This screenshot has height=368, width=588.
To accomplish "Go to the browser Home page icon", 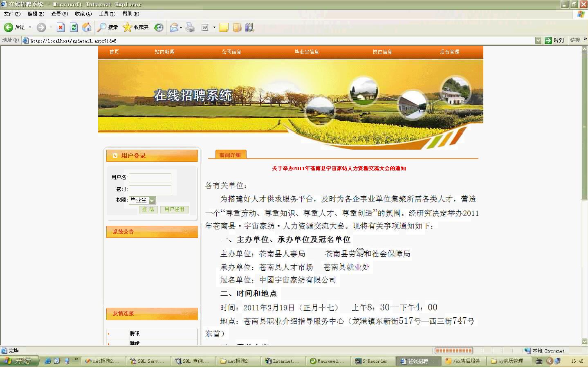I will (87, 27).
